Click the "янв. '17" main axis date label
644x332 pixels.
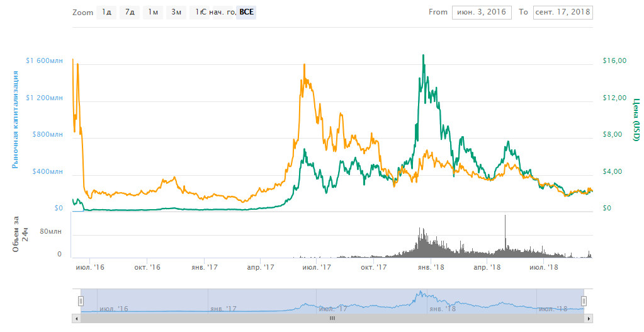tap(205, 268)
